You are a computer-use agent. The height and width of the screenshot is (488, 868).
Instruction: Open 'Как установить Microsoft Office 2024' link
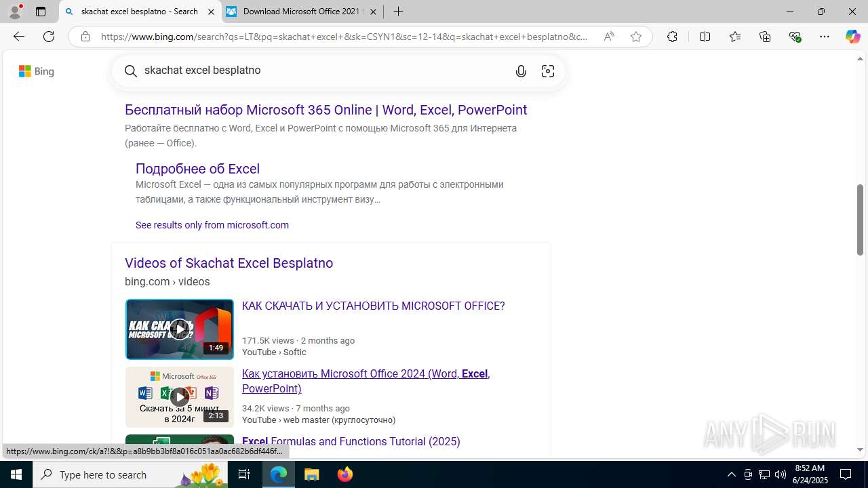point(366,381)
